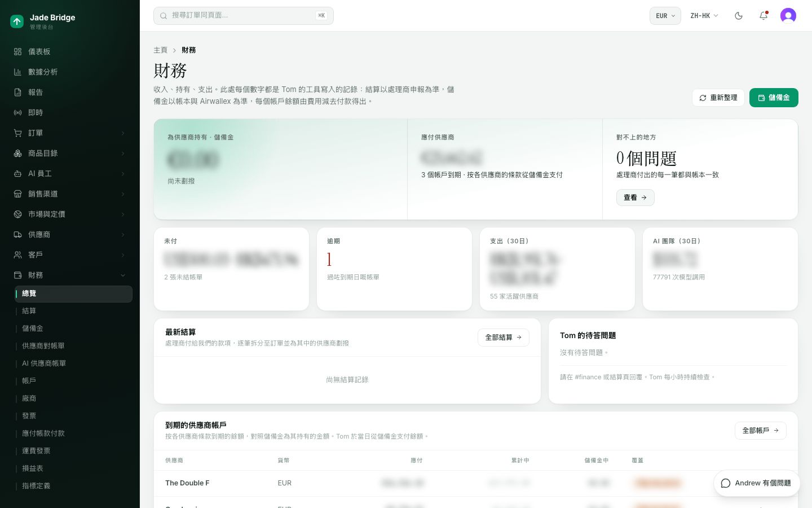This screenshot has height=508, width=812.
Task: Toggle dark mode moon icon
Action: pos(739,16)
